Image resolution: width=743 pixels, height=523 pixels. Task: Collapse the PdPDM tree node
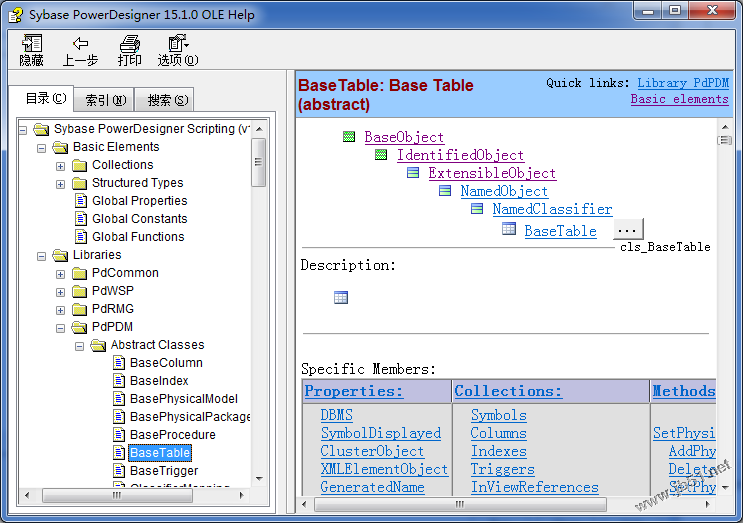coord(60,328)
